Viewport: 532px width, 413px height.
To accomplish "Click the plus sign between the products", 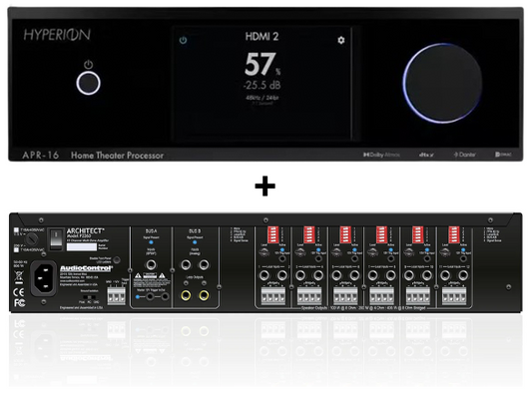I will click(x=265, y=186).
